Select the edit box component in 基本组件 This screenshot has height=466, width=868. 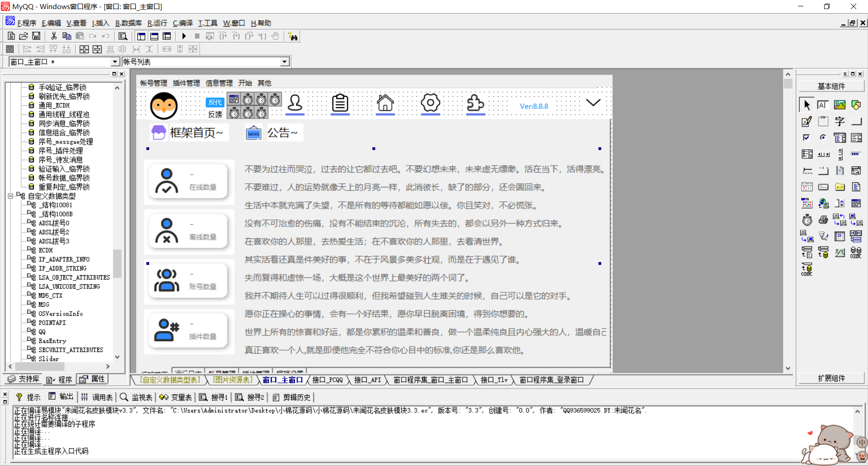pos(823,104)
